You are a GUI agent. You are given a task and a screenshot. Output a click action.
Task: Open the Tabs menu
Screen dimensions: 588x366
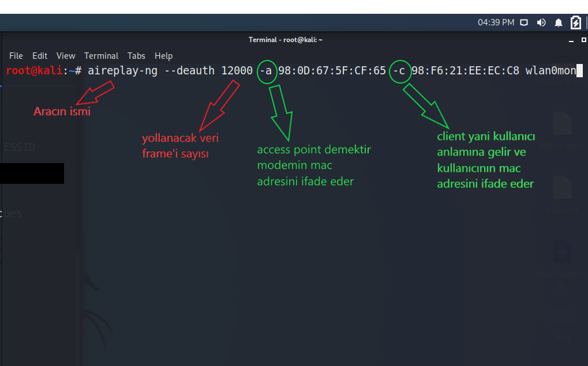coord(136,56)
